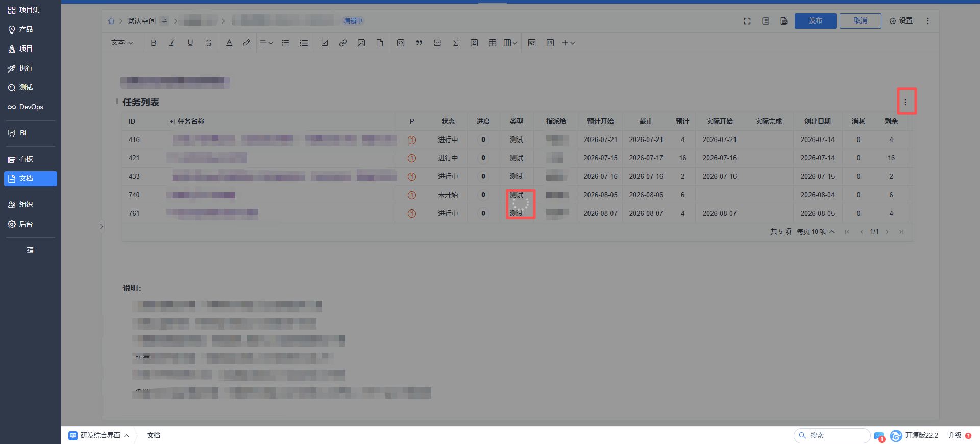Viewport: 980px width, 444px height.
Task: Collapse the left navigation menu
Action: (x=30, y=250)
